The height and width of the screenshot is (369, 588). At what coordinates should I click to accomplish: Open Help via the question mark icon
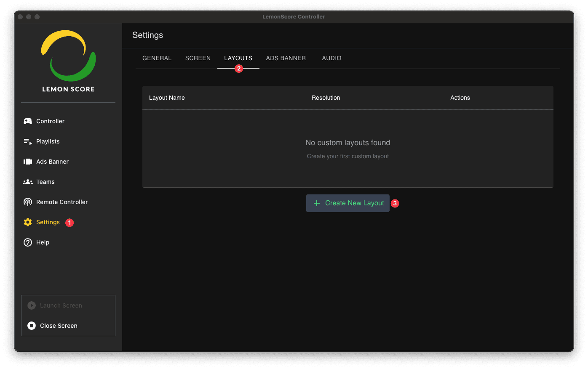[28, 242]
